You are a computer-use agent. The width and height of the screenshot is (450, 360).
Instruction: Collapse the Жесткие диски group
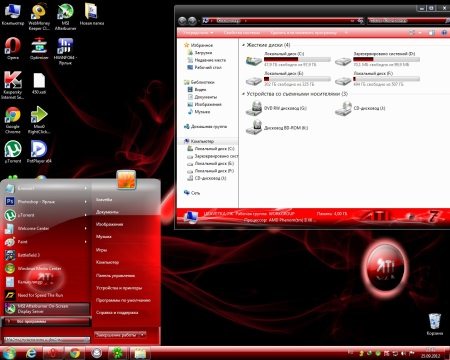[244, 45]
